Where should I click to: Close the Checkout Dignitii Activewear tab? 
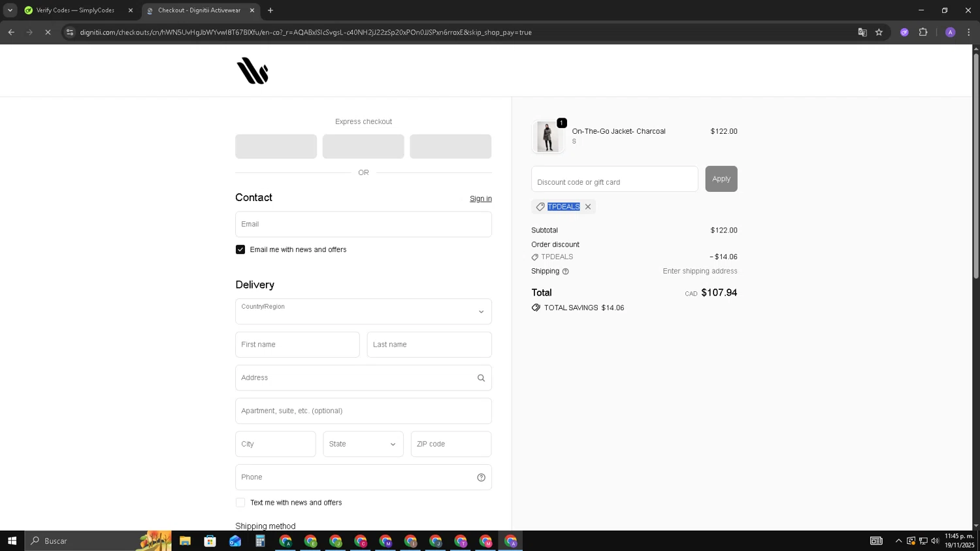tap(252, 10)
